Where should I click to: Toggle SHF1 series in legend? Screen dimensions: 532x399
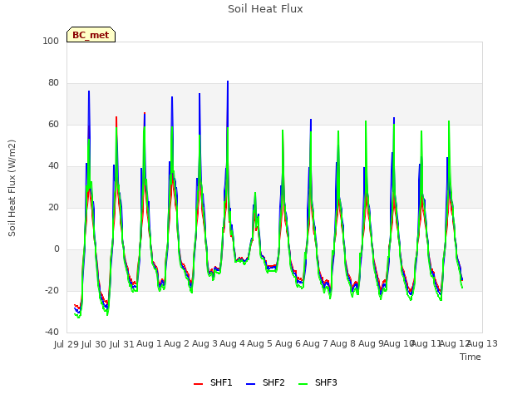(213, 382)
